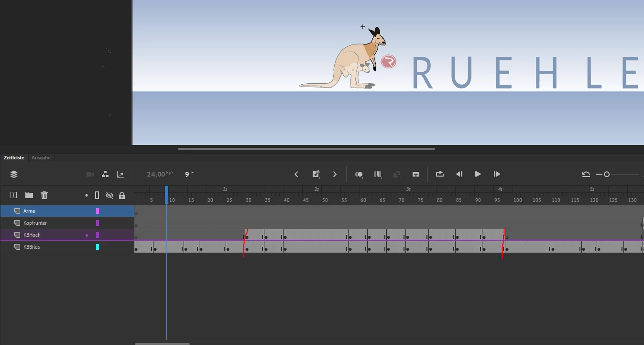The width and height of the screenshot is (644, 345).
Task: Reset timeline zoom to default
Action: 586,174
